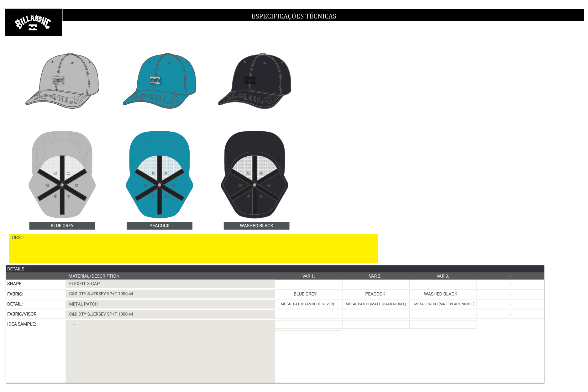
Task: Click the SHAPE: row label
Action: [x=15, y=284]
